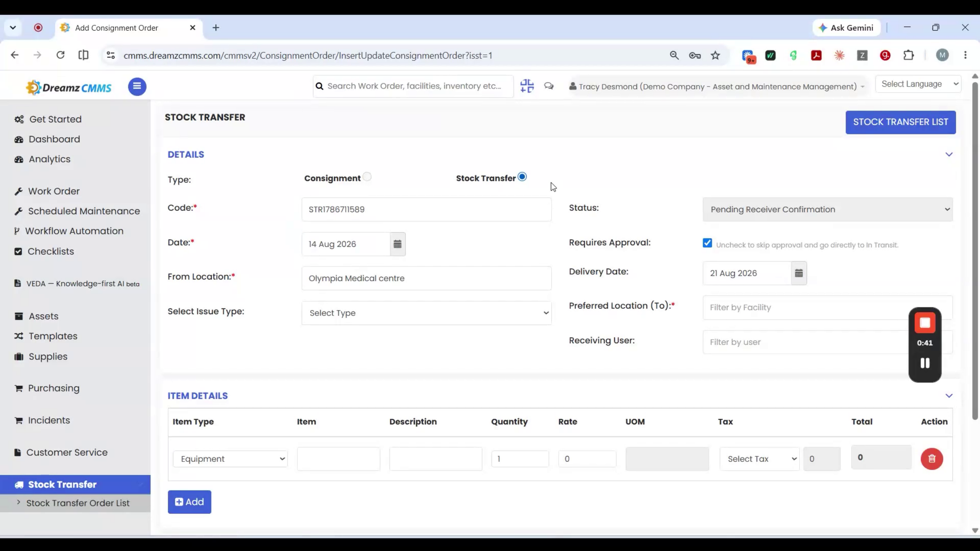Open the browser profile avatar M

pos(942,55)
